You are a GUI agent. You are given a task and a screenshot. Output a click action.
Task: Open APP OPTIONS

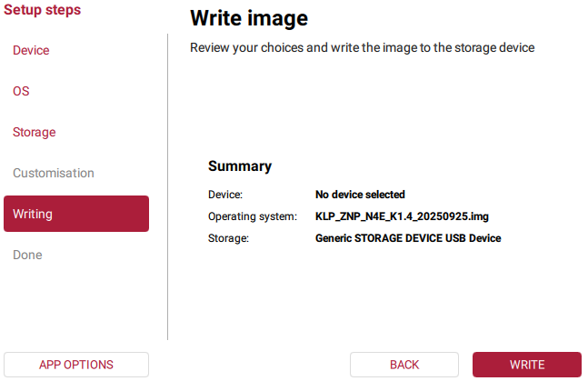point(76,365)
